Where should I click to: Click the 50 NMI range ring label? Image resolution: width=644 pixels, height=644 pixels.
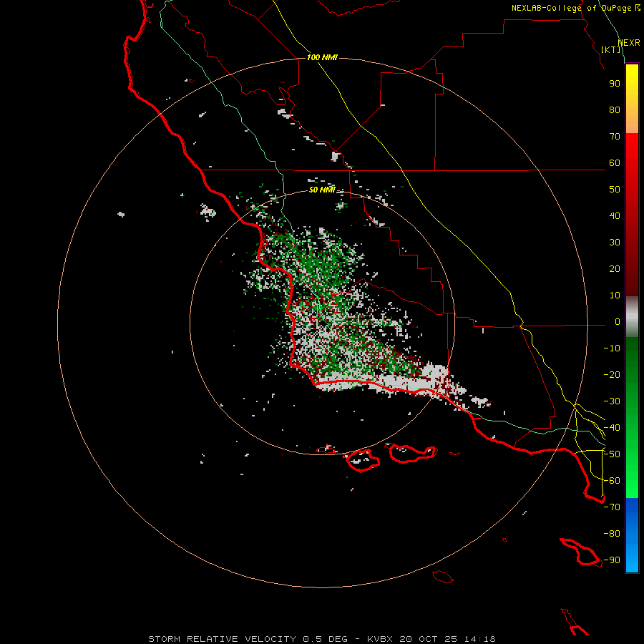click(322, 190)
